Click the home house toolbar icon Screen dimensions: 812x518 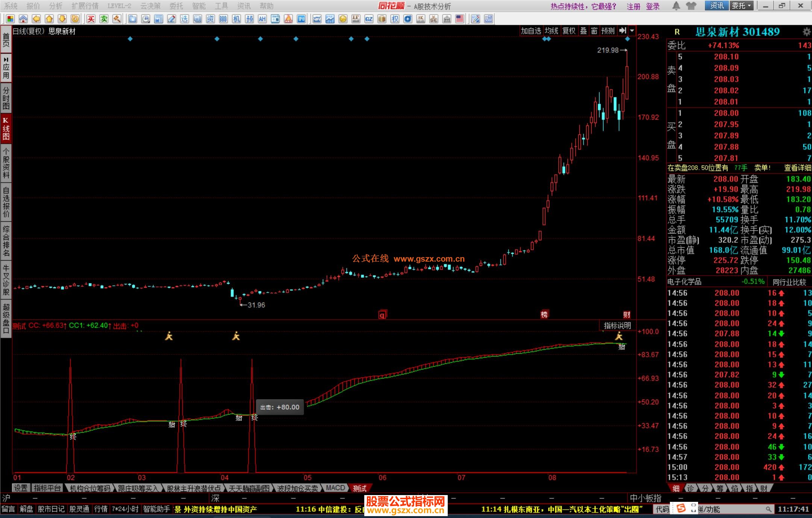[x=23, y=19]
